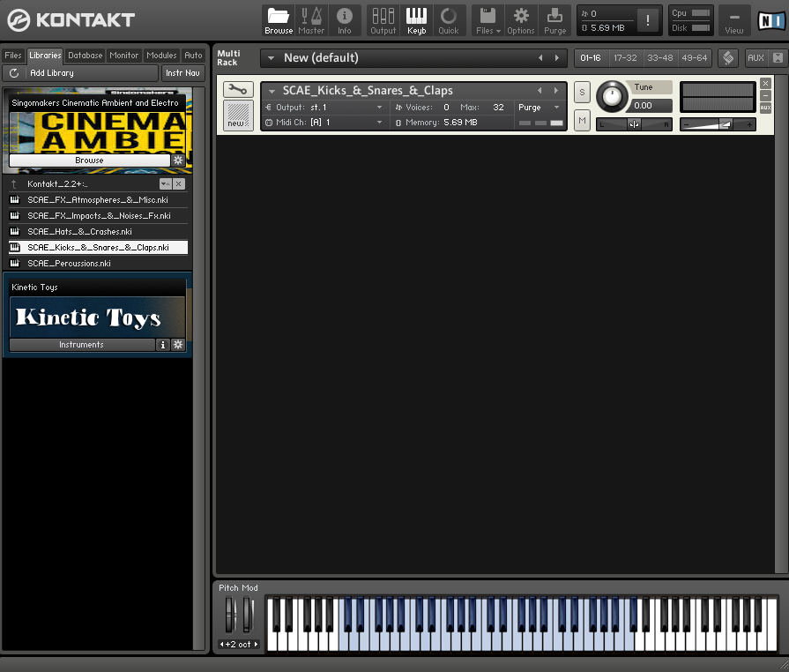Open the View menu
Image resolution: width=789 pixels, height=672 pixels.
734,20
